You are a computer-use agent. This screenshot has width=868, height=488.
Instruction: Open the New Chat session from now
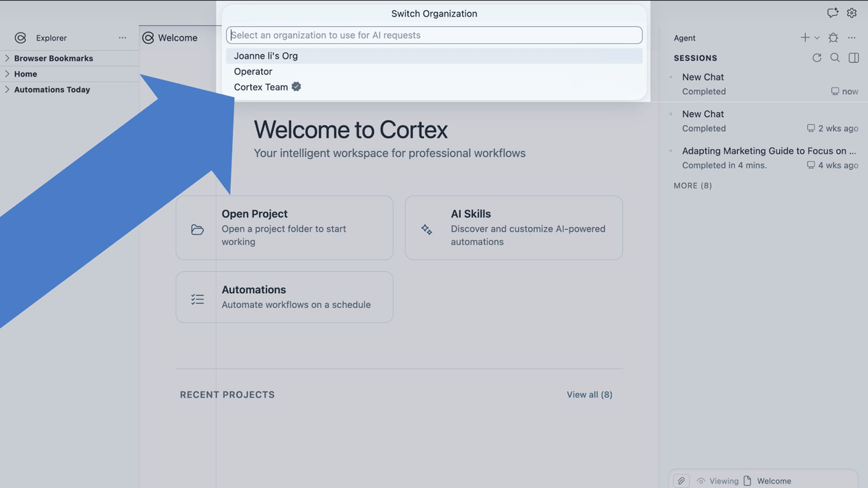[x=764, y=84]
